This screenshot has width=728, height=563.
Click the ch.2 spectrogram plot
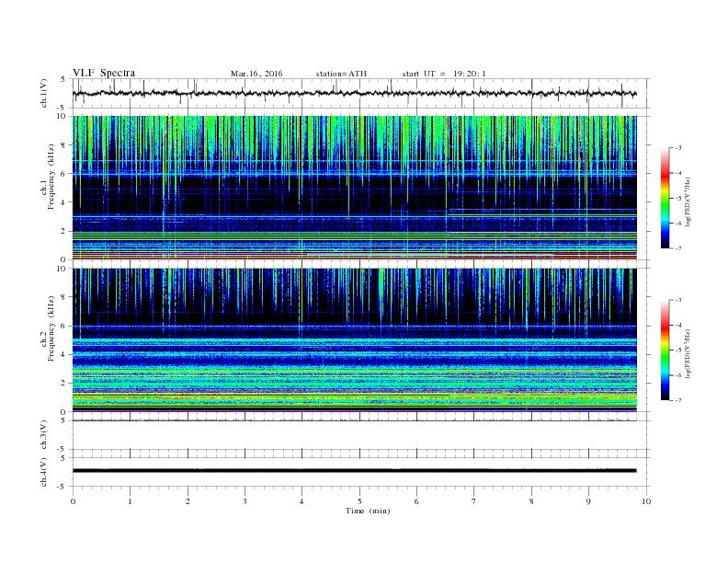tap(354, 340)
